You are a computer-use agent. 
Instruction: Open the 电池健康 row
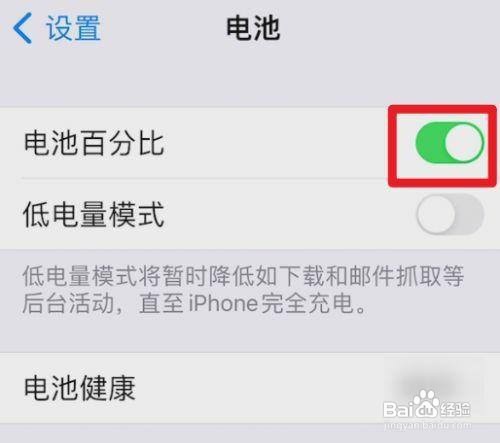250,388
